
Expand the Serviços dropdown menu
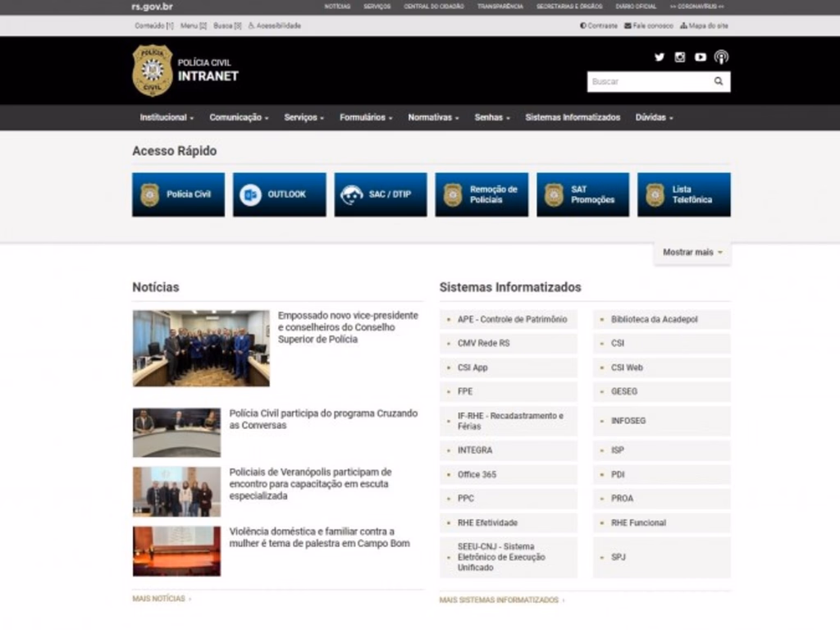pyautogui.click(x=304, y=117)
